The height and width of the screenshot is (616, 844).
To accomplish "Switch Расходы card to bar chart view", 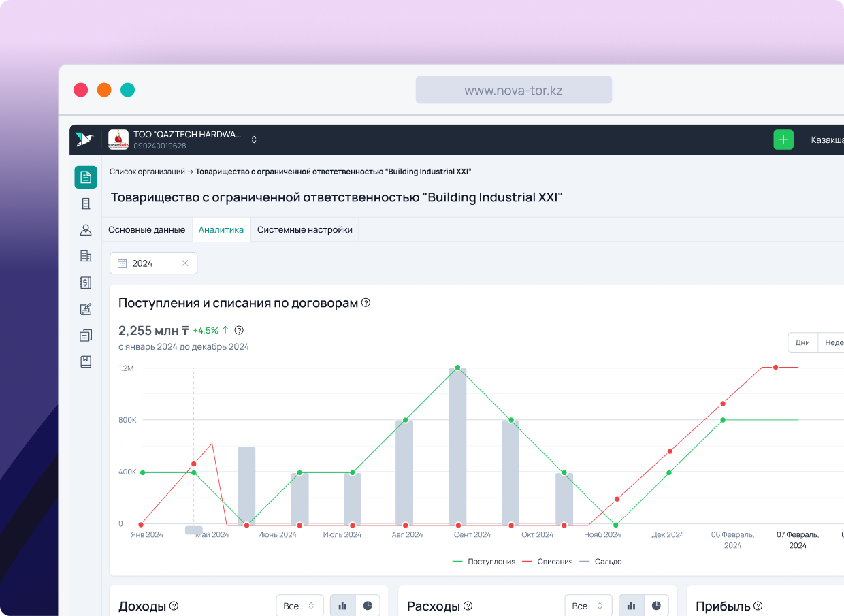I will coord(632,606).
